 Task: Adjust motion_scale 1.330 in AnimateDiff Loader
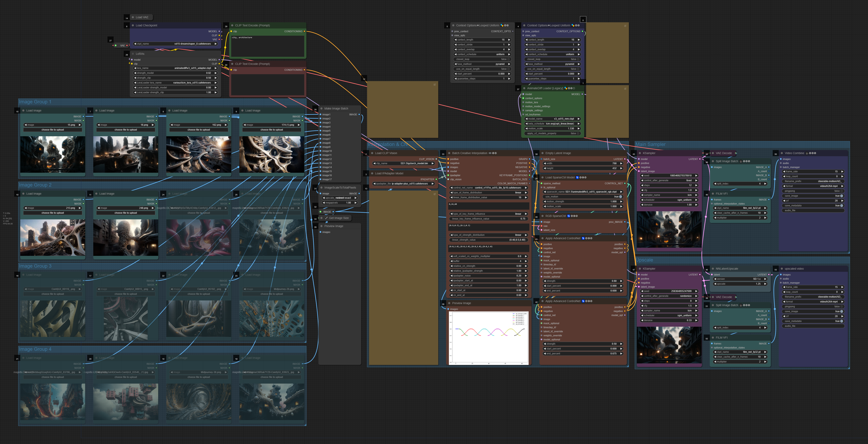click(x=553, y=128)
